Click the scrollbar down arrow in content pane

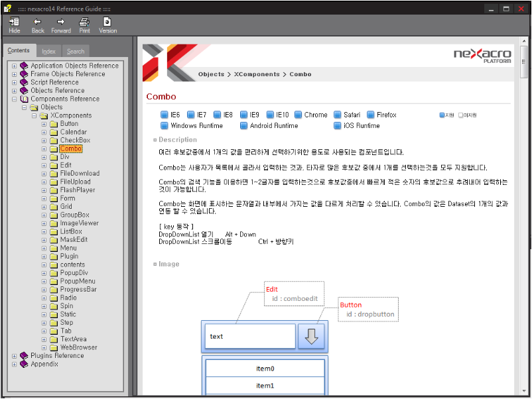click(524, 390)
